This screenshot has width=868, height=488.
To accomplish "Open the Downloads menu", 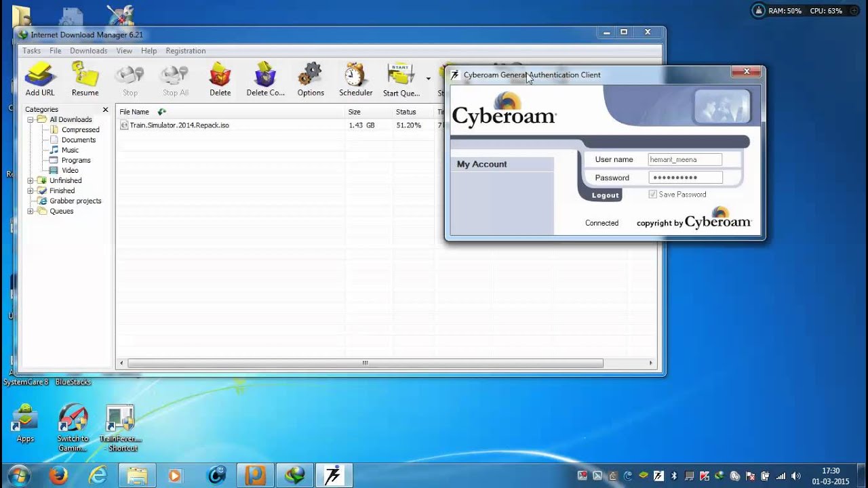I will coord(88,51).
